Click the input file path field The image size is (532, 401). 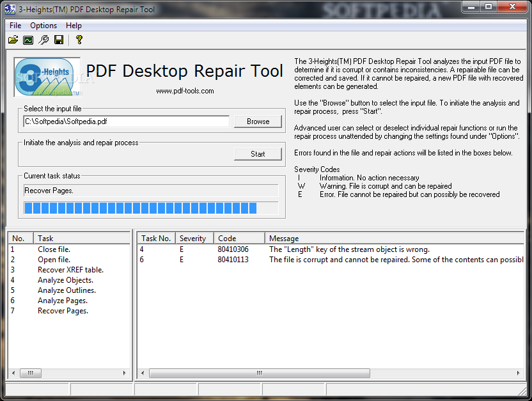point(126,122)
